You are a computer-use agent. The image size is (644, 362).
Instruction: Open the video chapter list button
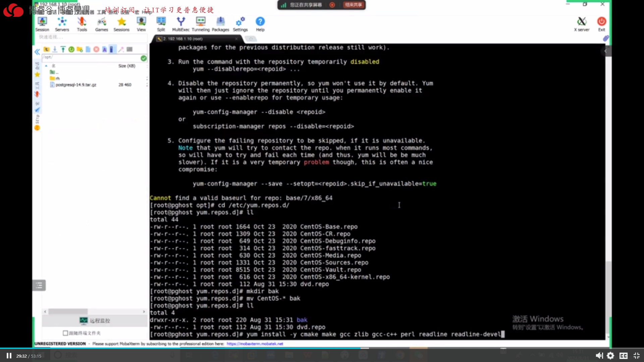pyautogui.click(x=39, y=286)
